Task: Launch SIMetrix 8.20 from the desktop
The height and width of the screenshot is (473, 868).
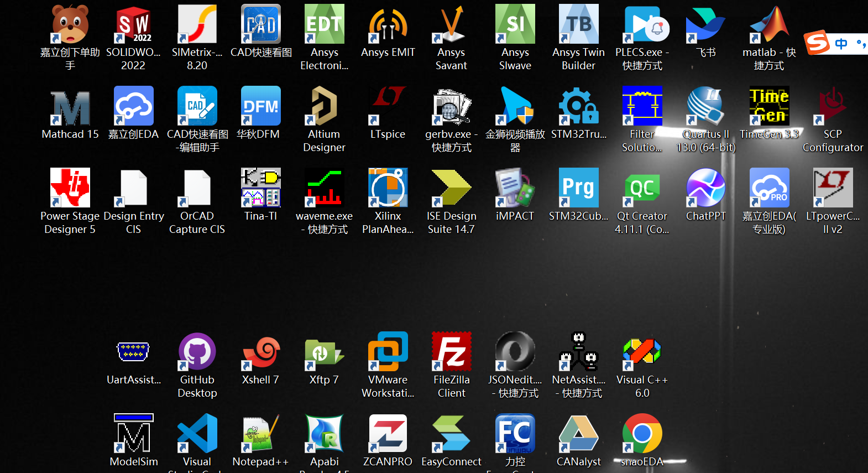Action: tap(197, 24)
